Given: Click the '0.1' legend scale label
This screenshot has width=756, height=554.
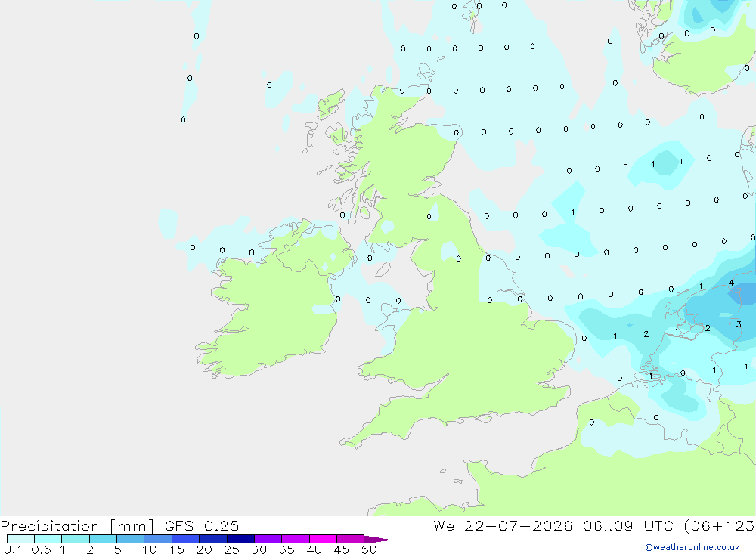Looking at the screenshot, I should click(13, 549).
